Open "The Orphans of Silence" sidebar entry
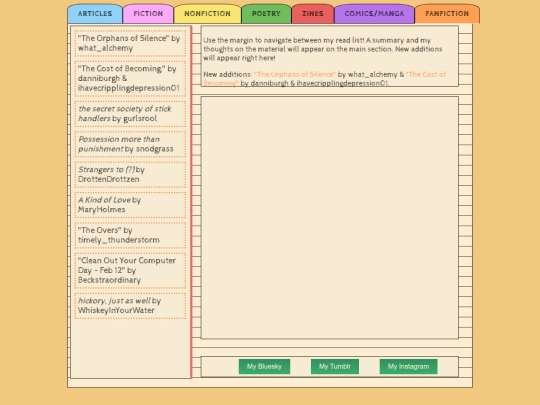The height and width of the screenshot is (405, 540). [130, 43]
